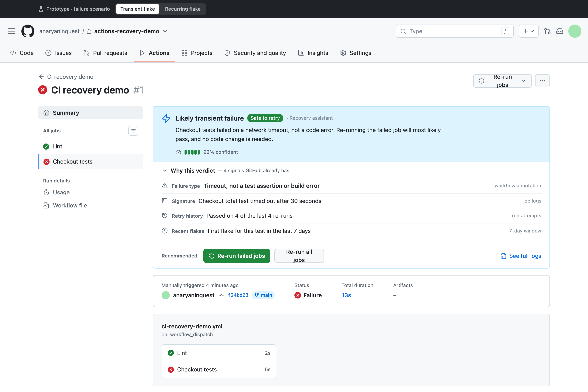Open the Issues tab
588x392 pixels.
59,53
